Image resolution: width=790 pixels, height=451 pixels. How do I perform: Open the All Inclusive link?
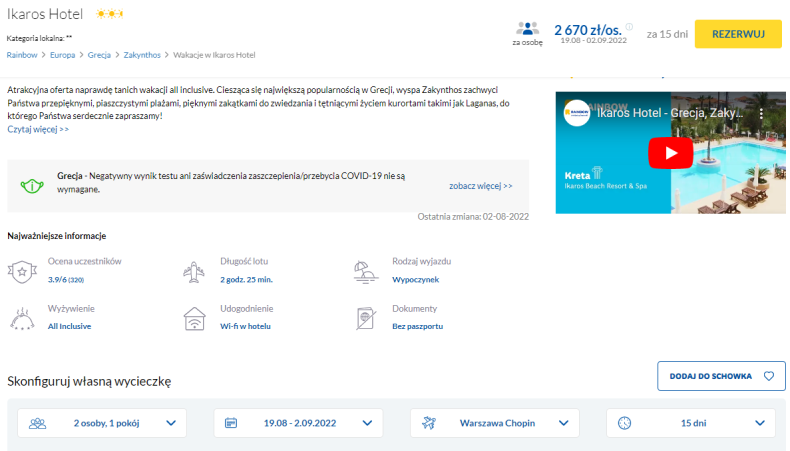[70, 326]
